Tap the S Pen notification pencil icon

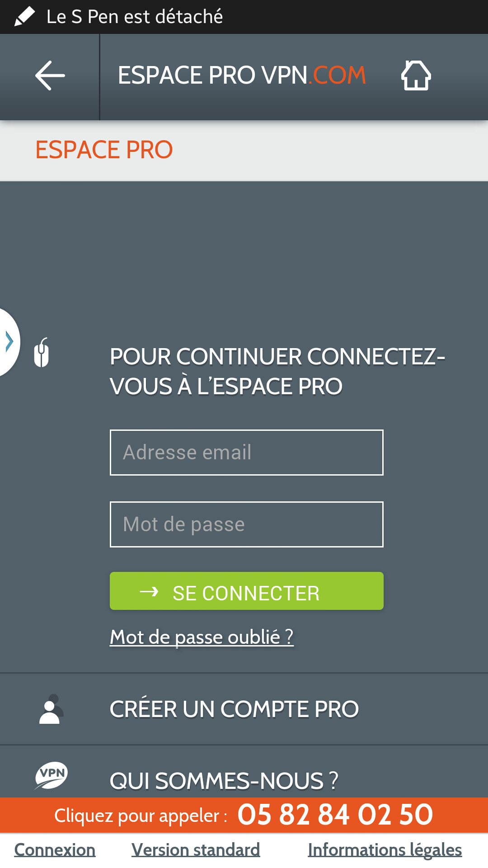pyautogui.click(x=24, y=17)
